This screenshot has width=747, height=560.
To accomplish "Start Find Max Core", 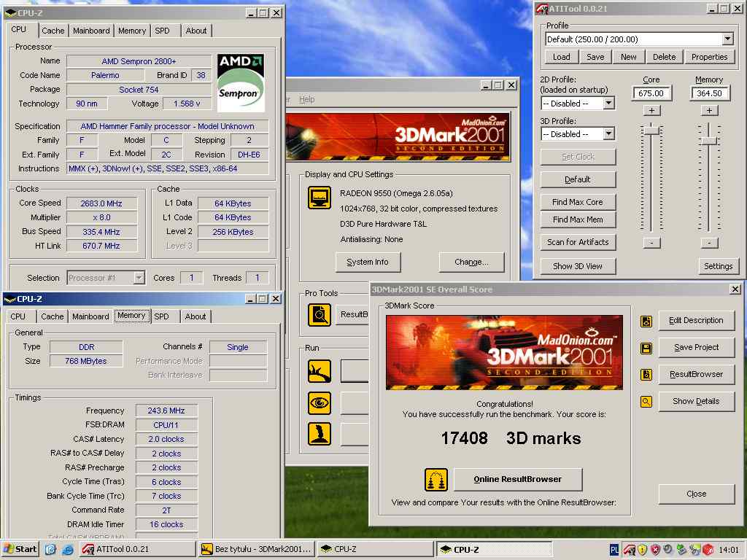I will (x=578, y=202).
